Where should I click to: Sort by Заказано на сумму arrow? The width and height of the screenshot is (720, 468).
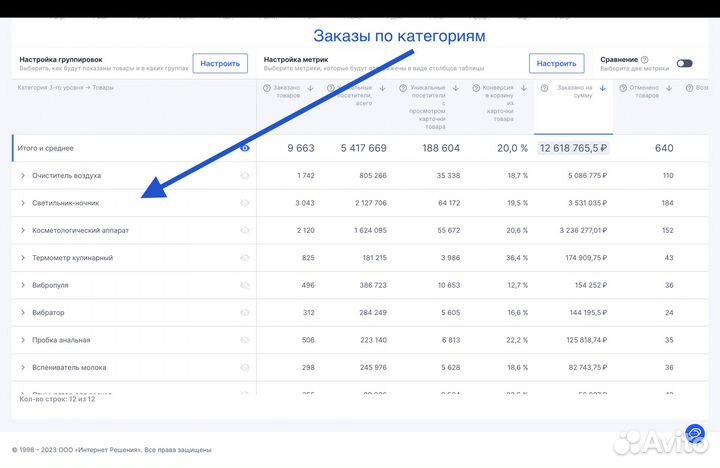(603, 88)
